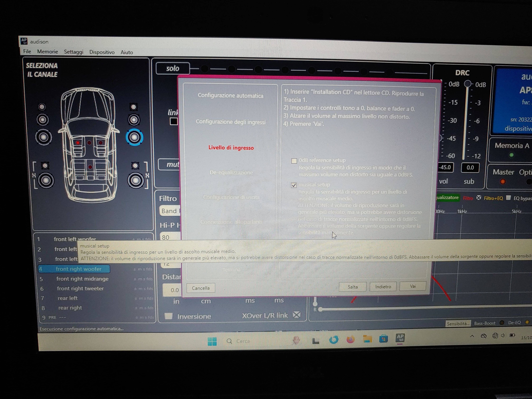
Task: Click the R slider handle below the graph
Action: pyautogui.click(x=320, y=309)
